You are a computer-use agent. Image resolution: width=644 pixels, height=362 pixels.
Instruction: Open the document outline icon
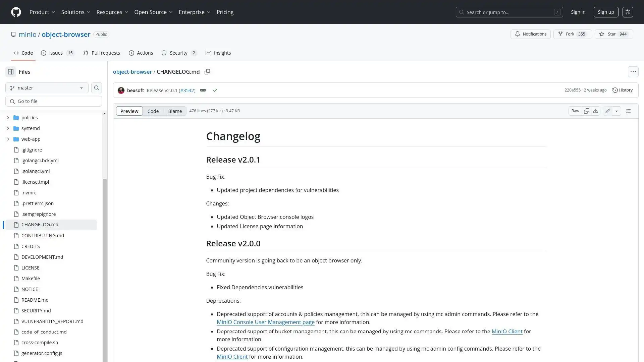[x=628, y=111]
